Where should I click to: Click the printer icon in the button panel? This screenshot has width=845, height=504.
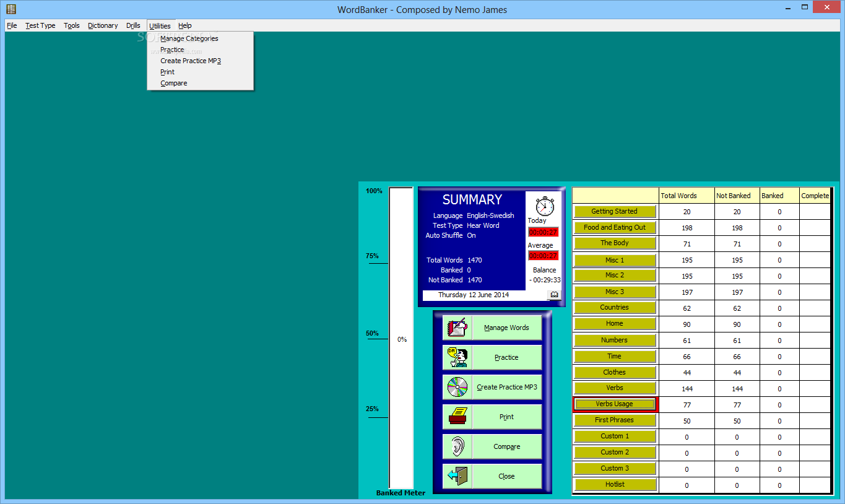tap(457, 417)
